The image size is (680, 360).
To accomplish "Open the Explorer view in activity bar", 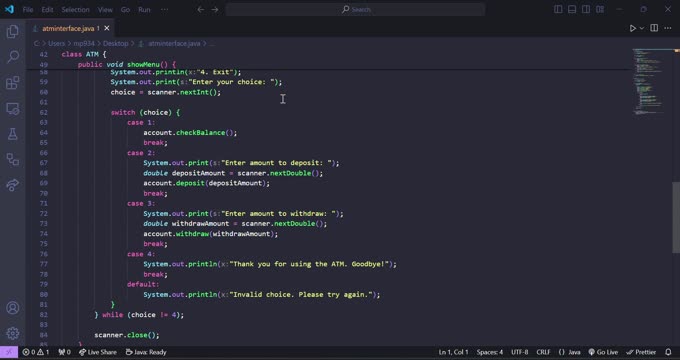I will click(x=13, y=31).
